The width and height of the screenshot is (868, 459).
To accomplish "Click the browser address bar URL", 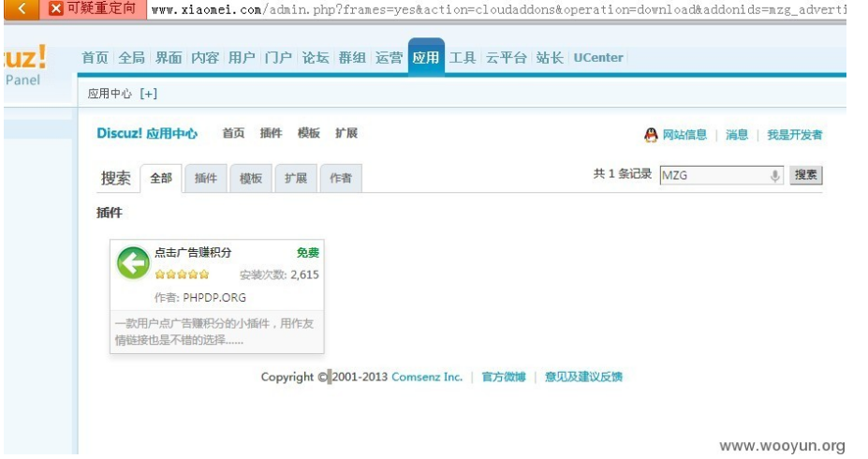I will tap(497, 9).
